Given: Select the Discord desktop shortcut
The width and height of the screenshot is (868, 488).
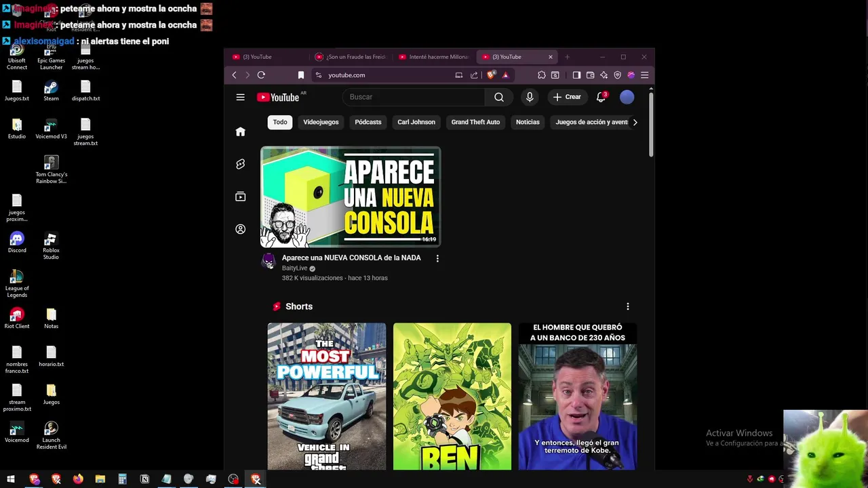Looking at the screenshot, I should click(x=17, y=243).
